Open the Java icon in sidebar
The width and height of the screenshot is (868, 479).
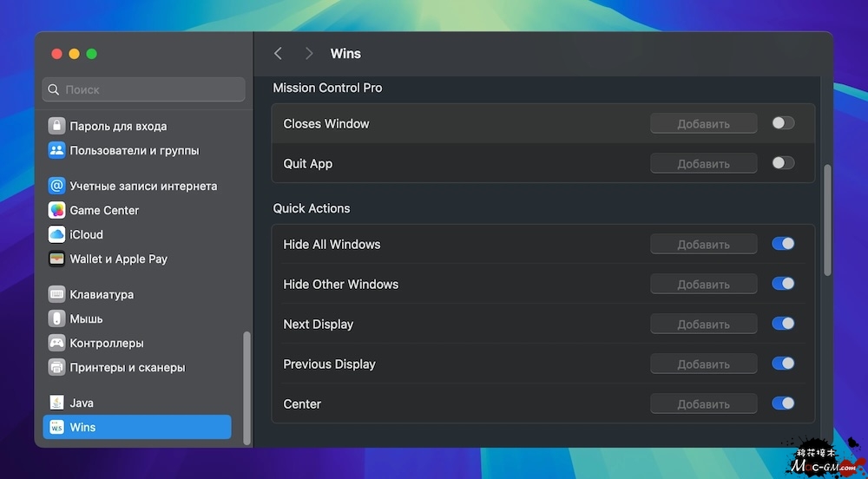pyautogui.click(x=56, y=403)
